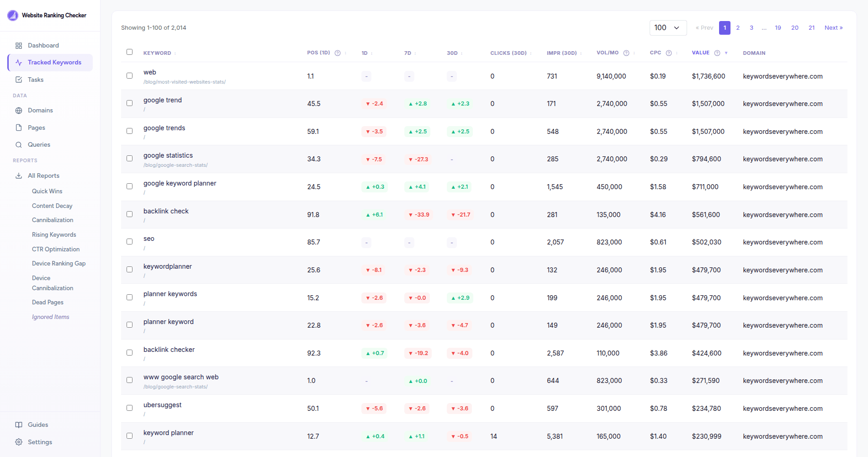Go to pagination page 3
868x457 pixels.
pyautogui.click(x=752, y=28)
